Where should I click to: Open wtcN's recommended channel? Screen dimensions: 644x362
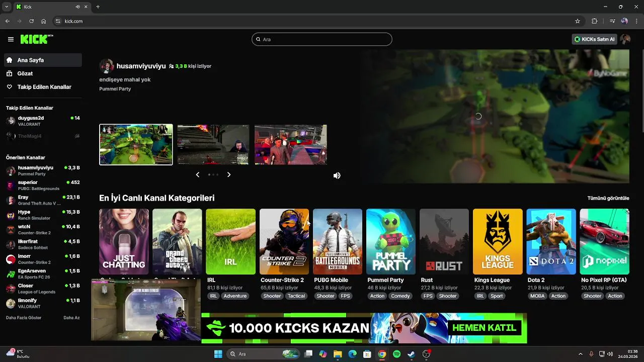(x=43, y=230)
